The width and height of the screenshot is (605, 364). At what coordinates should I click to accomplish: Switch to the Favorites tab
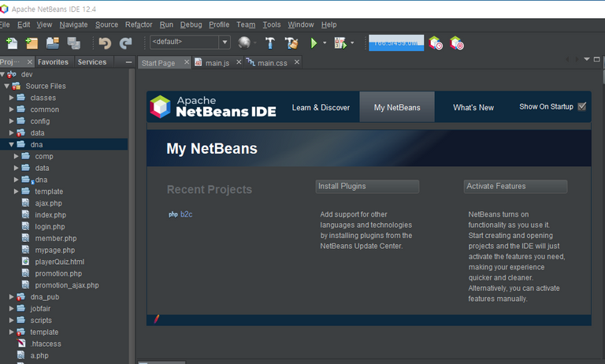(53, 61)
